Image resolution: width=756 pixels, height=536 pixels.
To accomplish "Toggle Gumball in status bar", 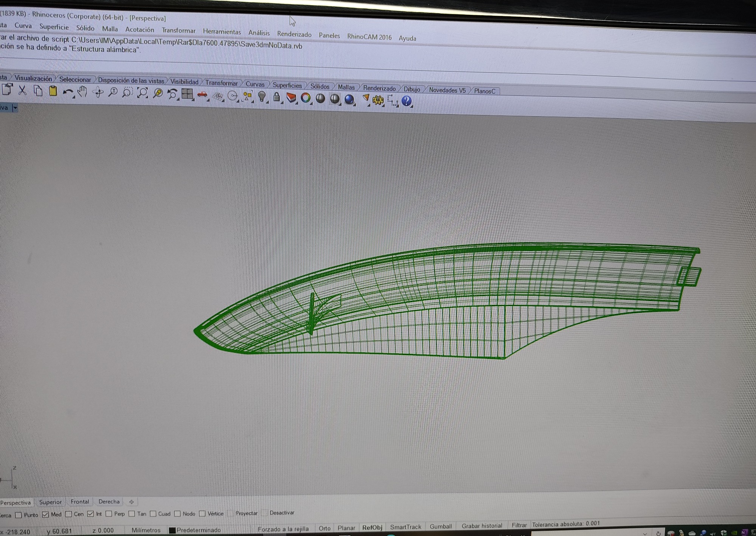I will pos(441,526).
